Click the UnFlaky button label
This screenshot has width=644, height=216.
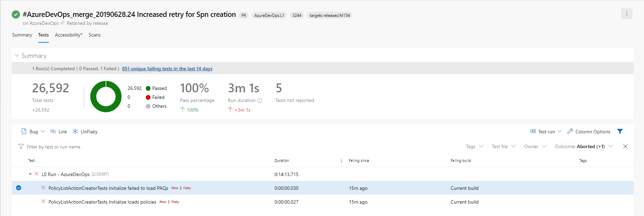tap(89, 132)
